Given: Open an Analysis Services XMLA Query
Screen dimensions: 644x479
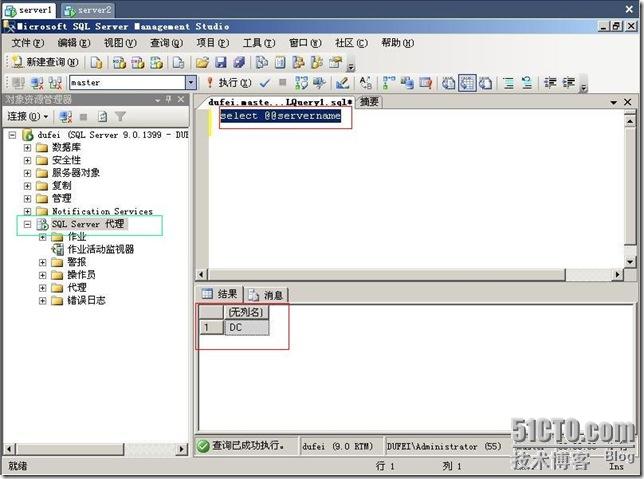Looking at the screenshot, I should pyautogui.click(x=156, y=62).
